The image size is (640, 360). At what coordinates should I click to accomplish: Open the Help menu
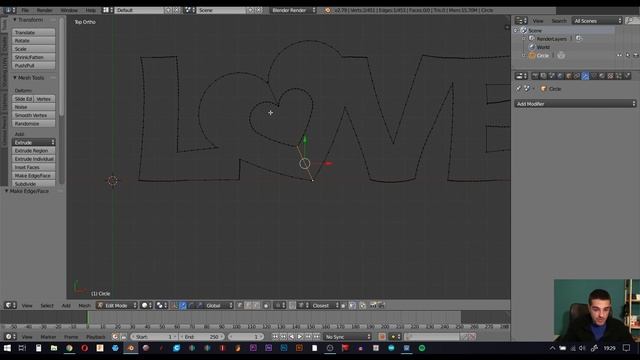point(91,10)
